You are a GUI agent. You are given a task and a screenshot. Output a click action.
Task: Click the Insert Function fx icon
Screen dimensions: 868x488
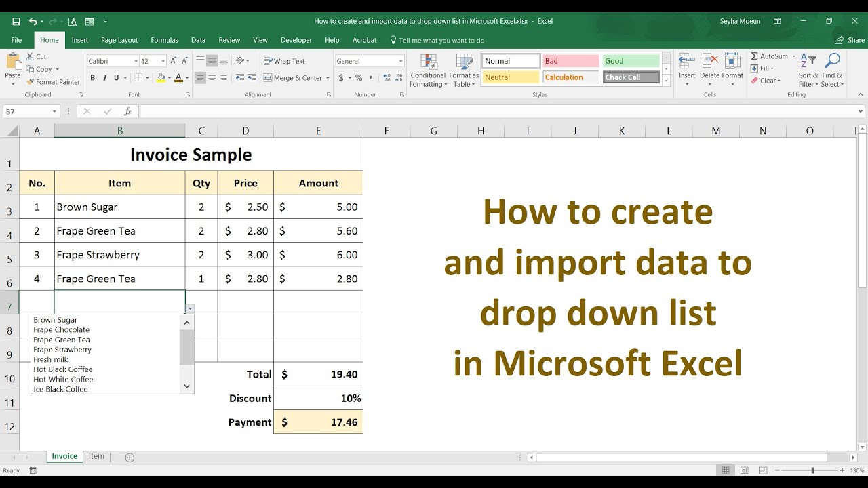tap(127, 111)
